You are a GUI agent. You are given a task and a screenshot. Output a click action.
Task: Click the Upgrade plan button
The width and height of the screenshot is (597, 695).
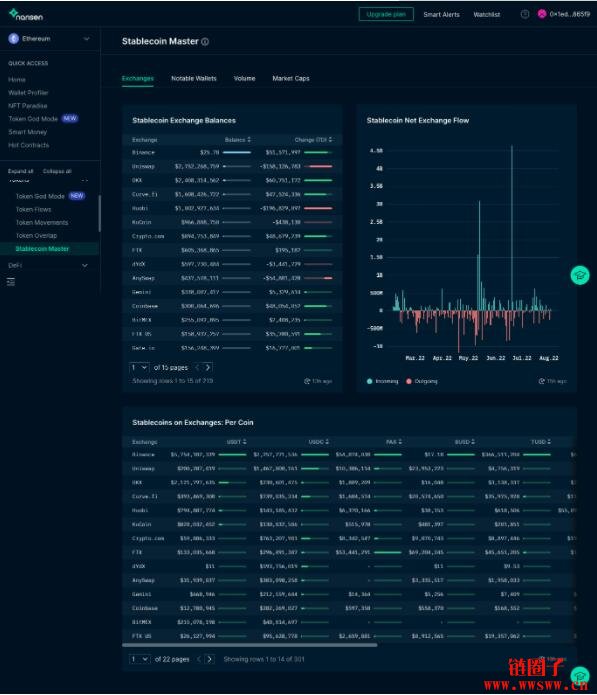click(386, 14)
